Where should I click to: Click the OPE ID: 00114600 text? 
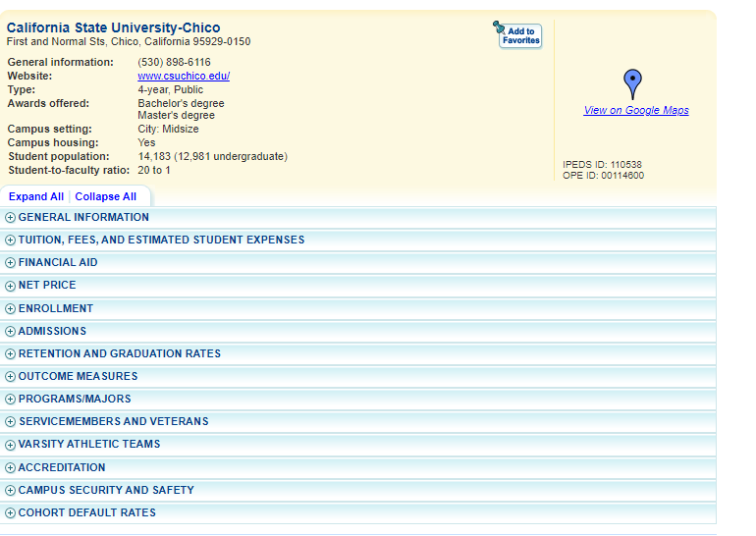click(603, 176)
